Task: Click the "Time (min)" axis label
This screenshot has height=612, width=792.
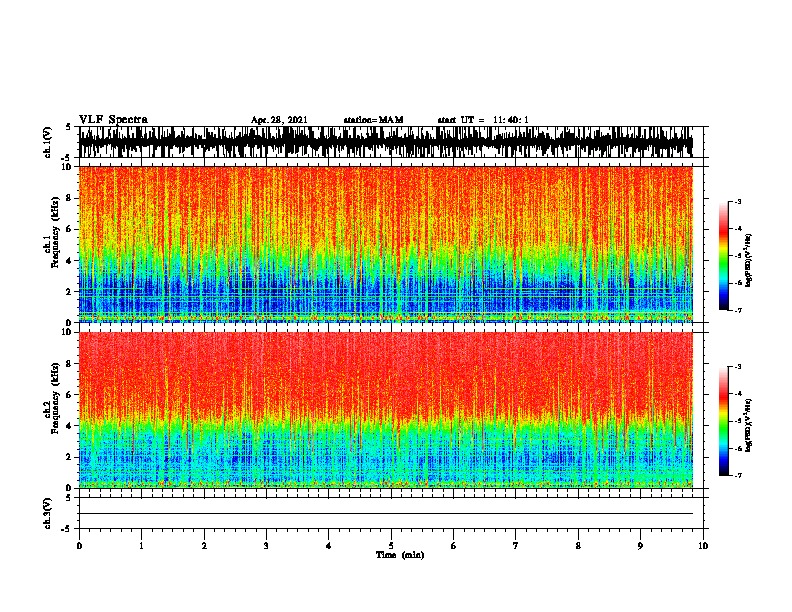Action: [400, 555]
